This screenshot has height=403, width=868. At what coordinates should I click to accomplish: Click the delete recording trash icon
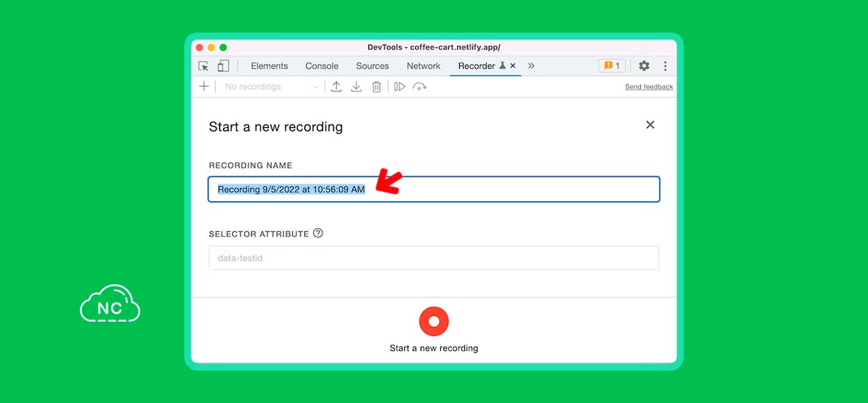[376, 86]
